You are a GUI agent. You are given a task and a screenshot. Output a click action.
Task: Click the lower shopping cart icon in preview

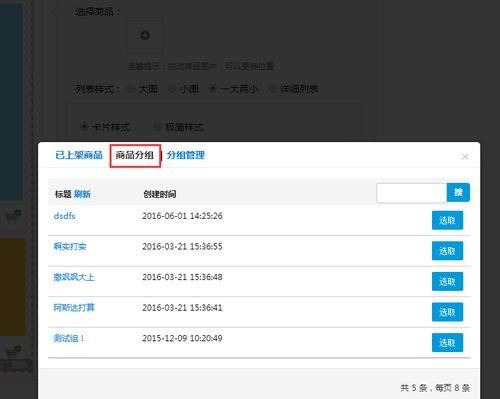pyautogui.click(x=13, y=352)
